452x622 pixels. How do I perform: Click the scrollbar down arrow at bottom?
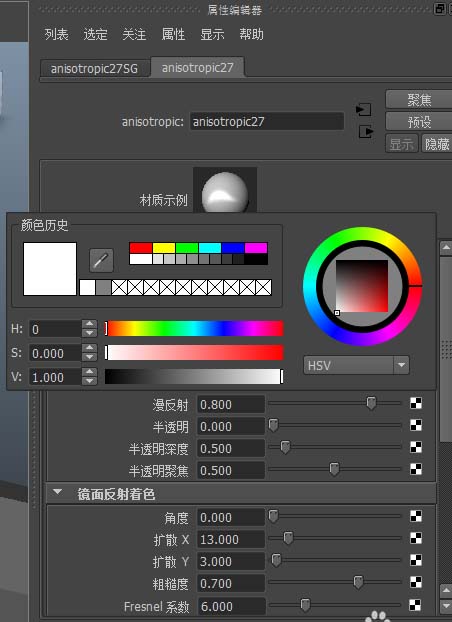pos(446,606)
